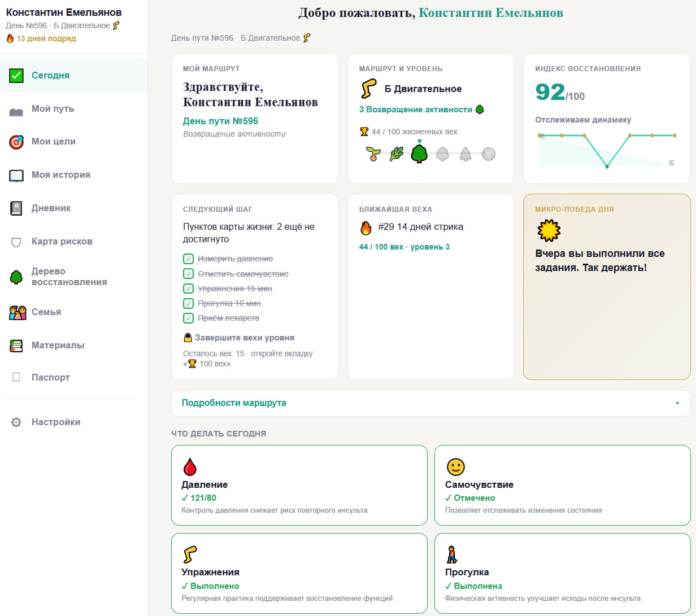The image size is (696, 616).
Task: Select Моя история from the sidebar
Action: pyautogui.click(x=74, y=175)
